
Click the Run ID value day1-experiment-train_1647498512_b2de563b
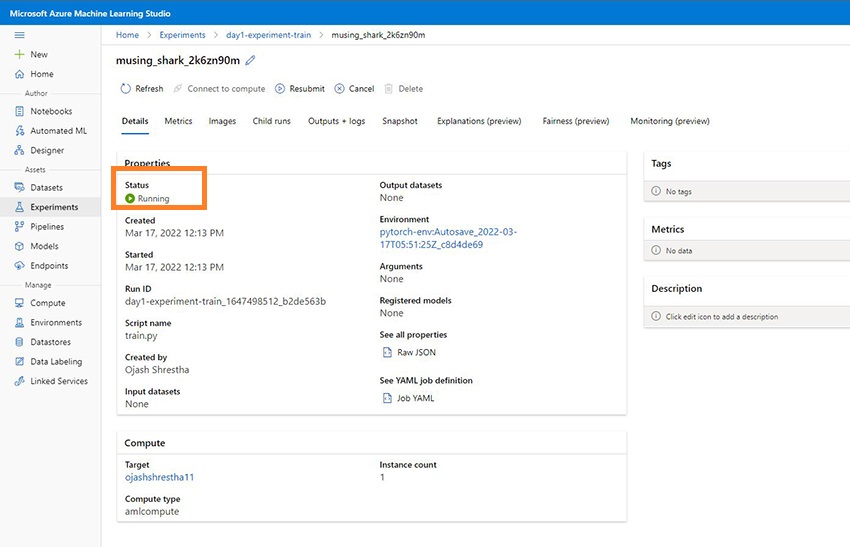pyautogui.click(x=226, y=301)
